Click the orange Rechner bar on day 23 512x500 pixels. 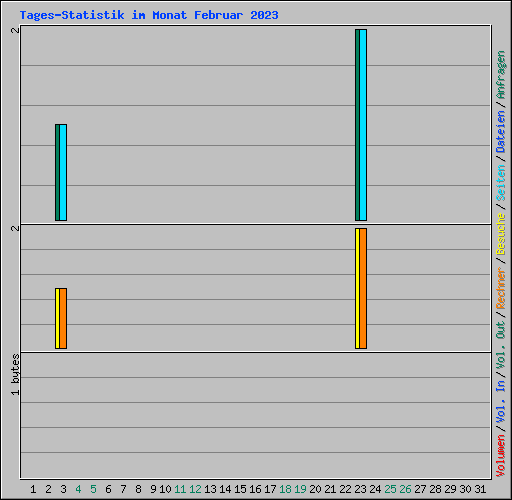pos(363,289)
